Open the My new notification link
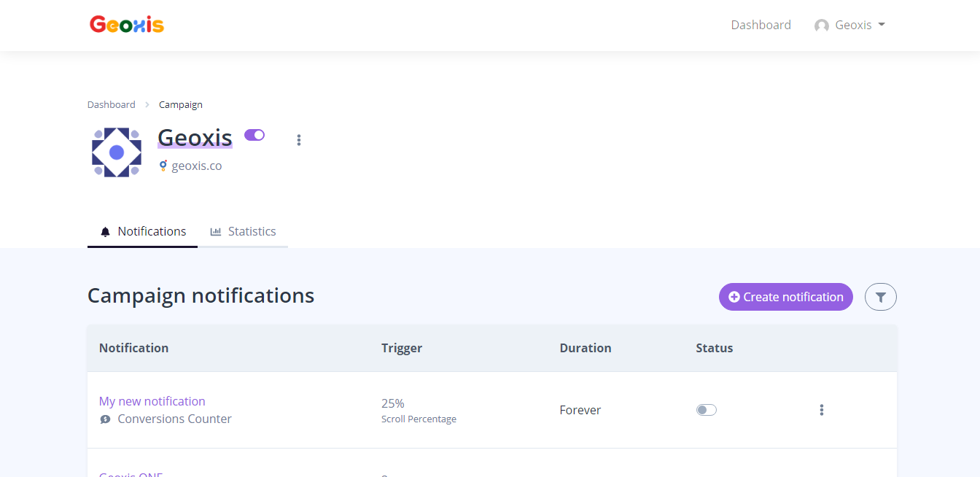The image size is (980, 477). click(x=152, y=401)
